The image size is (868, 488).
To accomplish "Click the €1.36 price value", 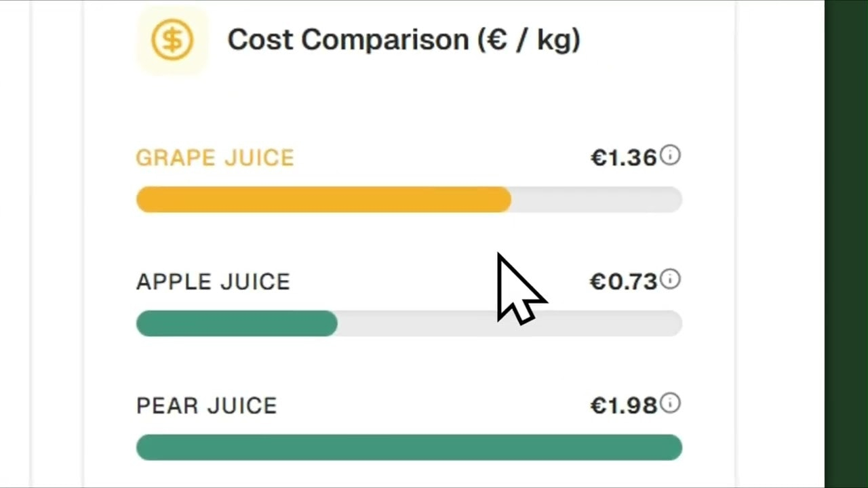I will (624, 158).
